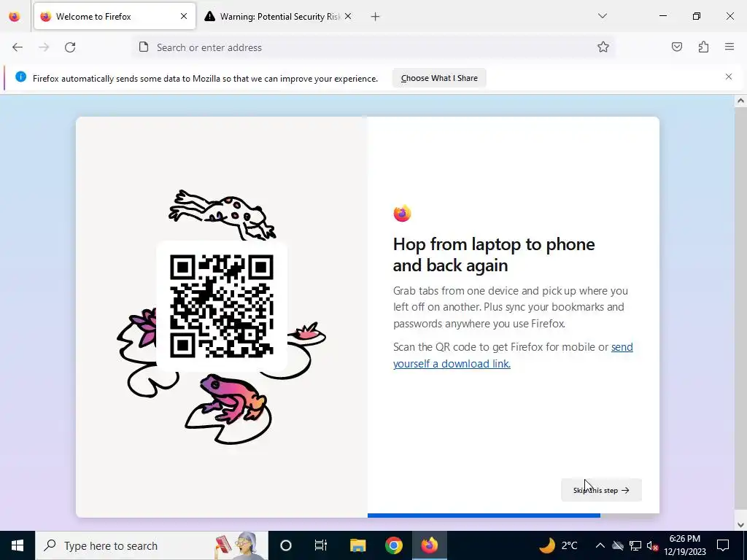Click the Firefox logo above the heading

coord(403,214)
